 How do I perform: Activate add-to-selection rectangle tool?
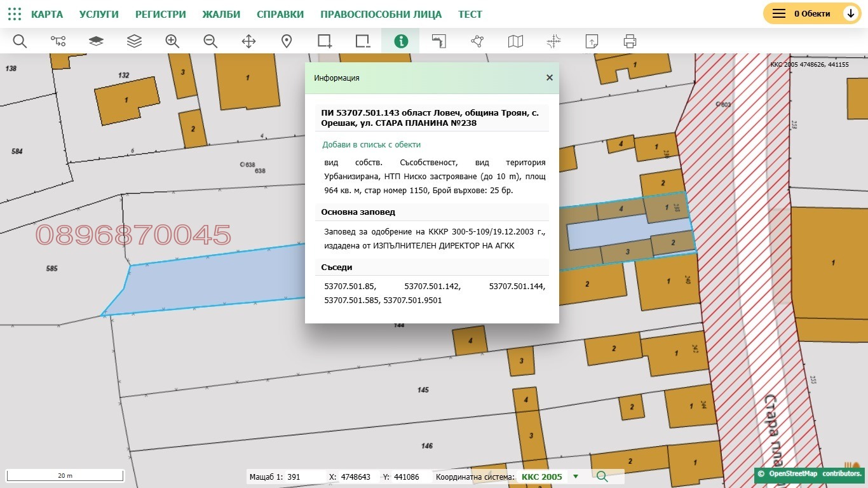tap(325, 41)
